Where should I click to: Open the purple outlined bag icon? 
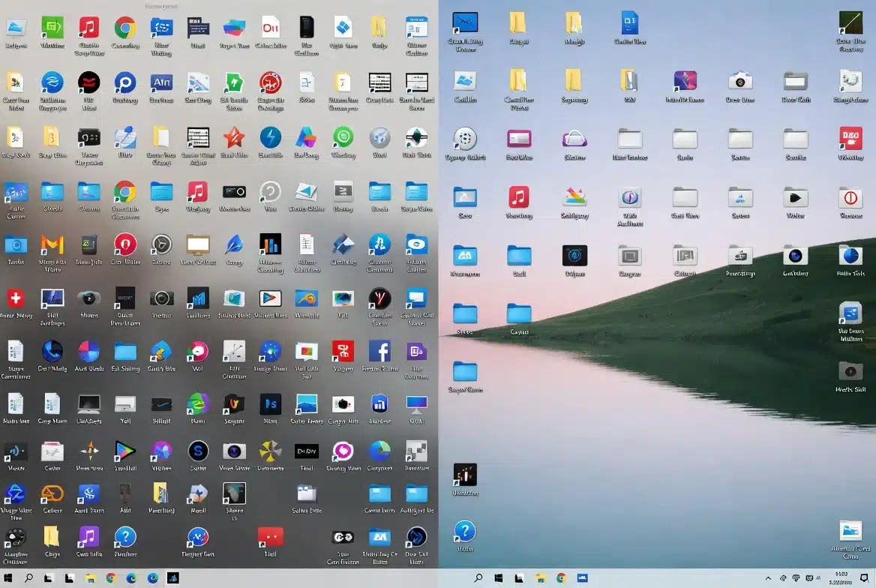[x=574, y=138]
